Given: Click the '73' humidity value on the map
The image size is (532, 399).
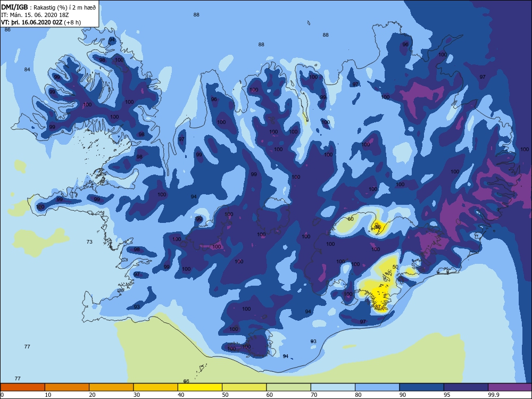Looking at the screenshot, I should coord(89,242).
